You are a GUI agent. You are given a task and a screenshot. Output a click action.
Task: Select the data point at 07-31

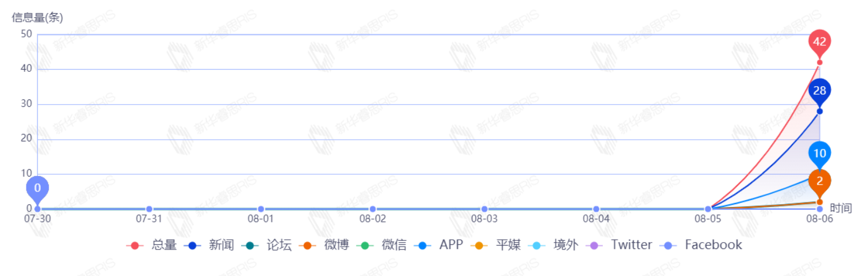pyautogui.click(x=149, y=209)
